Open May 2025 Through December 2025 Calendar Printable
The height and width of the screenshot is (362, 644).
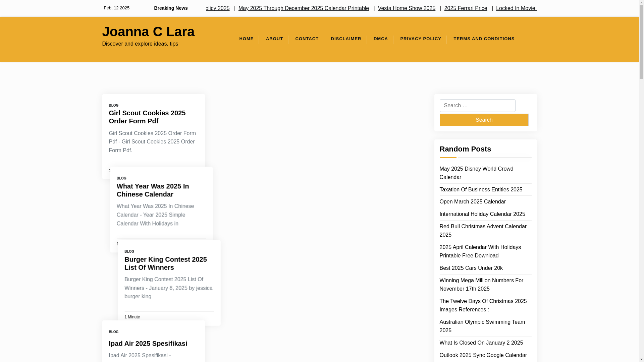(304, 8)
